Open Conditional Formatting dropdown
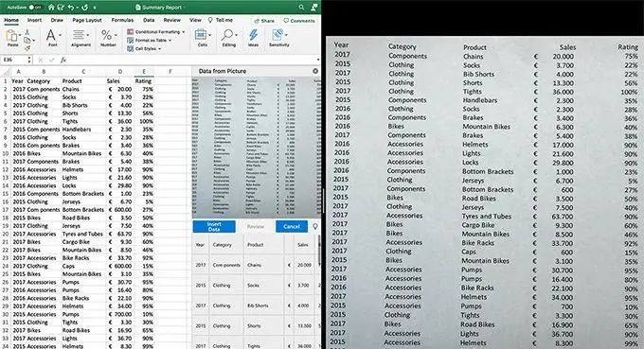Screen dimensions: 644x349 coord(156,32)
